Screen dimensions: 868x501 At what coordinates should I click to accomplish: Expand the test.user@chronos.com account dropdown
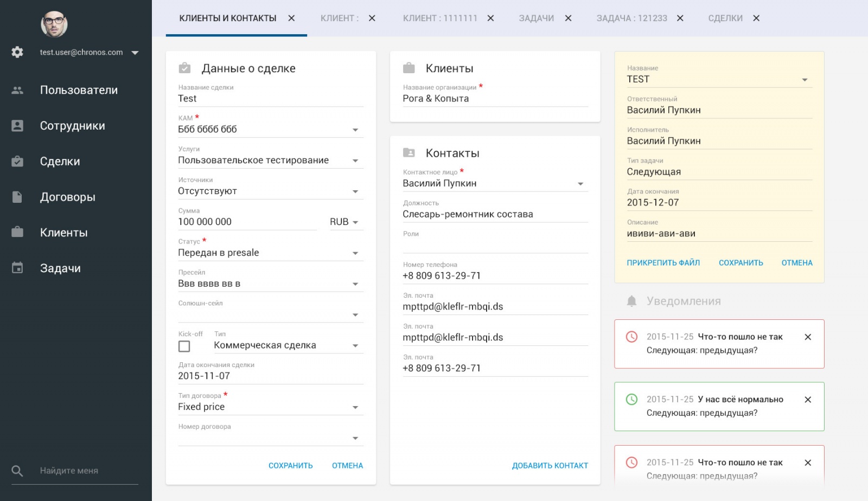point(135,53)
